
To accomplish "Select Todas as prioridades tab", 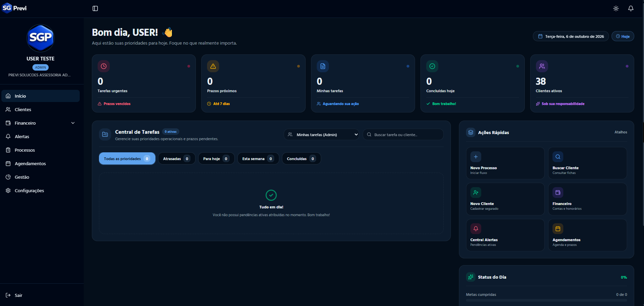I will coord(127,159).
